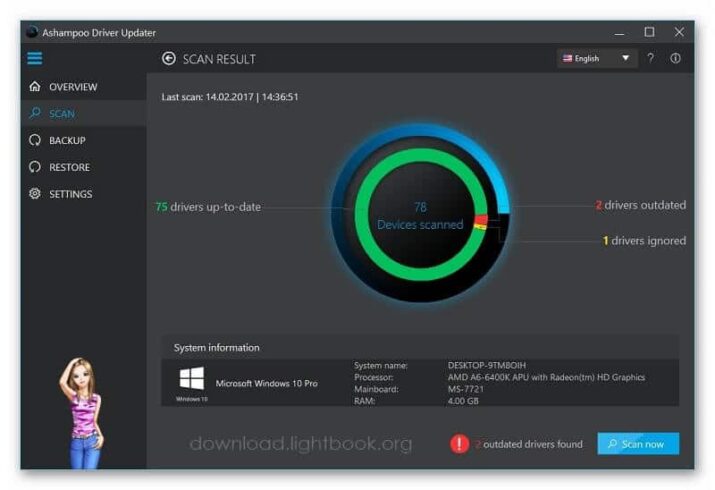Viewport: 715px width, 490px height.
Task: Click the System information header
Action: [216, 347]
